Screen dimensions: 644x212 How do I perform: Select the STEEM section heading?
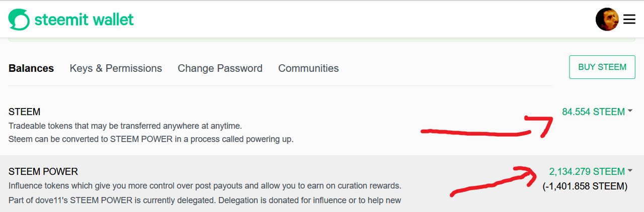click(x=25, y=112)
